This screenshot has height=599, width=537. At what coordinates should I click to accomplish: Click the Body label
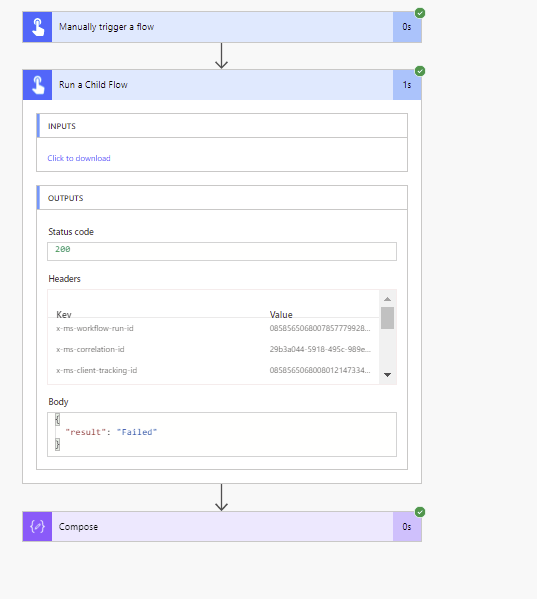58,402
